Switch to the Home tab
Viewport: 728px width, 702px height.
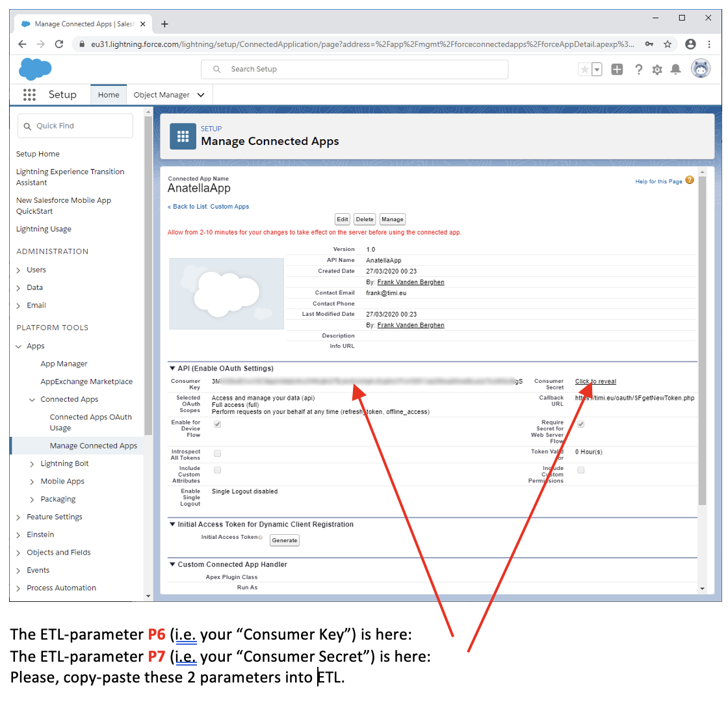109,95
